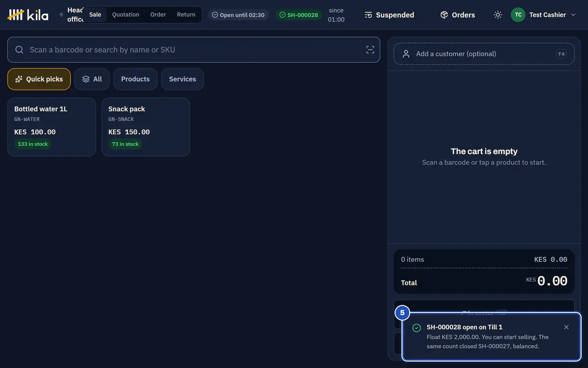588x368 pixels.
Task: Switch to Sale mode
Action: pos(95,15)
